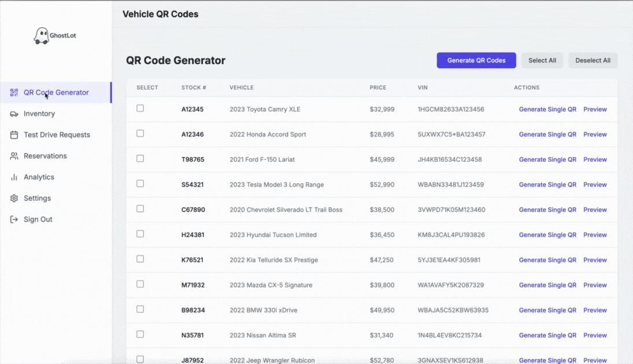The image size is (633, 364).
Task: Open Settings using the gear icon
Action: pyautogui.click(x=14, y=198)
